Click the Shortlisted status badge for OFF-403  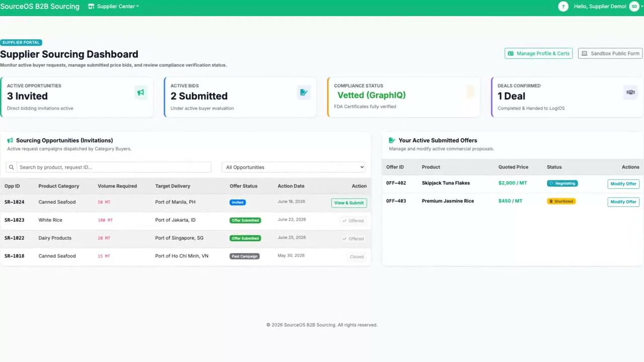[x=561, y=202]
